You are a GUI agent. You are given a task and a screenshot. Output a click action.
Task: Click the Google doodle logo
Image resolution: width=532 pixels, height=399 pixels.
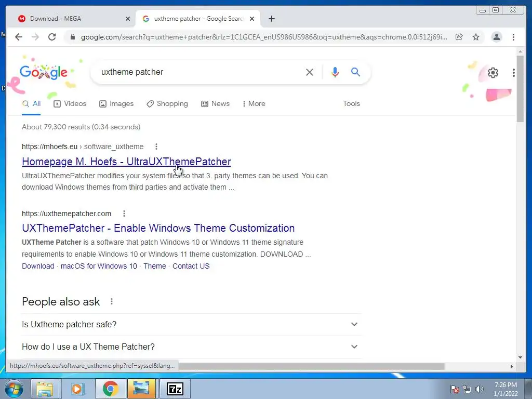44,72
